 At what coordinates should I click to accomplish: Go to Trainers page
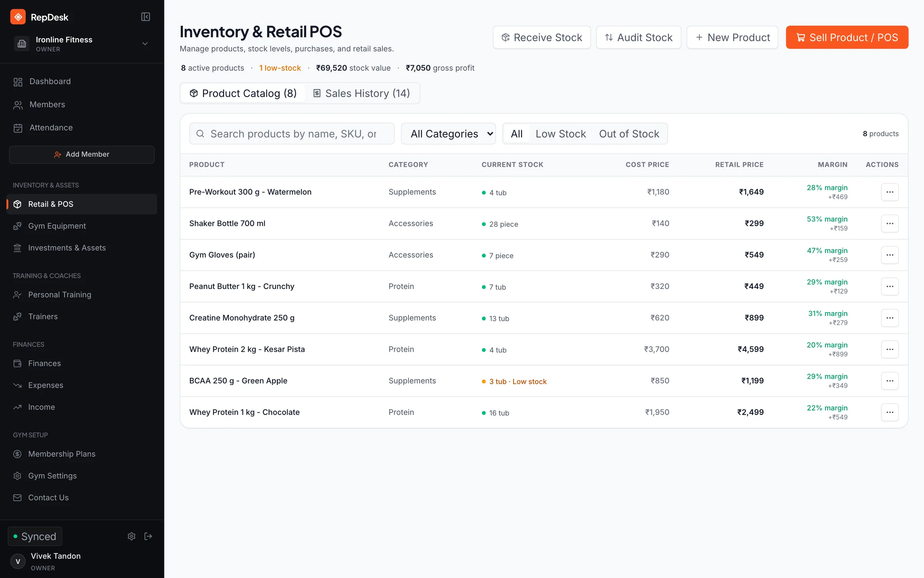point(82,316)
